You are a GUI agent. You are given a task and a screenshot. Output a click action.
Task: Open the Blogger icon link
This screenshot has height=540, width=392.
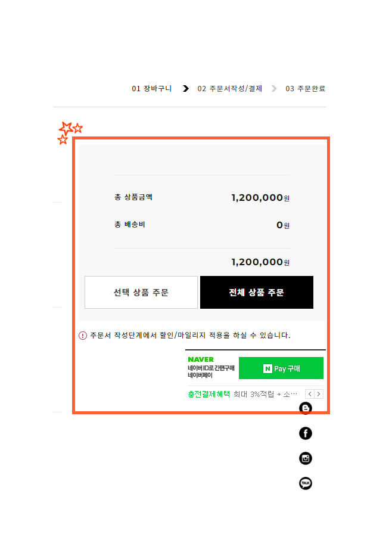click(306, 408)
